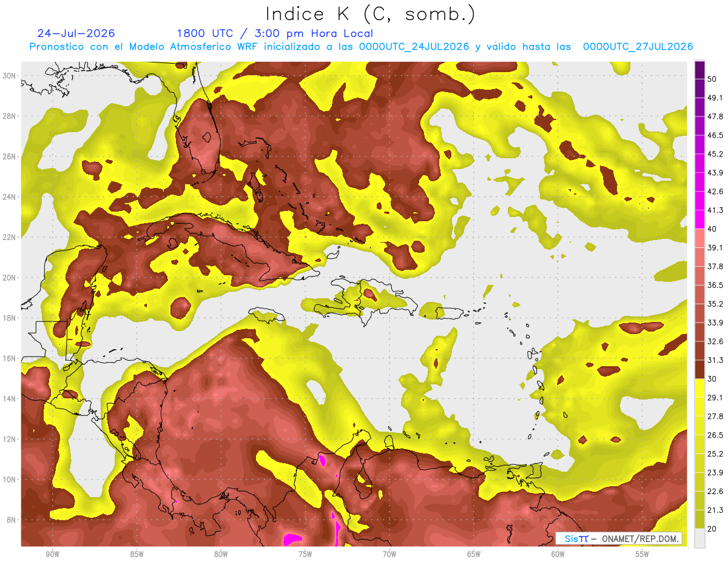Select the "30" color scale value
The height and width of the screenshot is (562, 728).
[x=713, y=379]
